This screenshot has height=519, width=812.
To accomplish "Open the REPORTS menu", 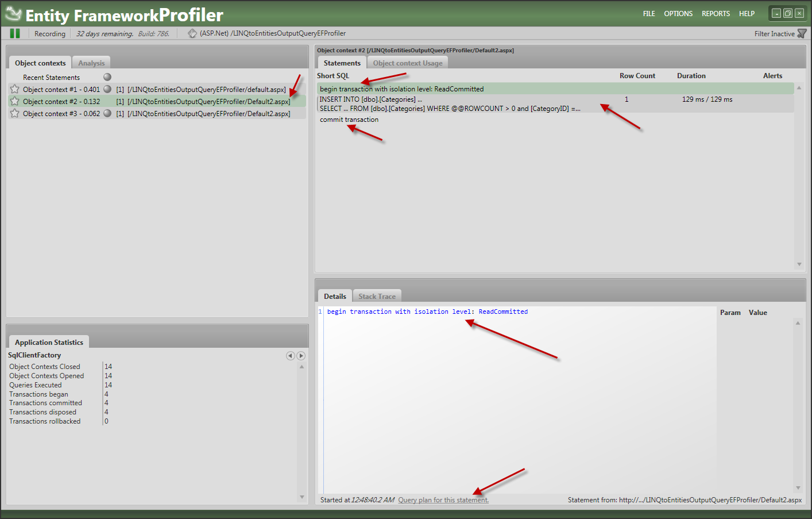I will click(x=716, y=14).
